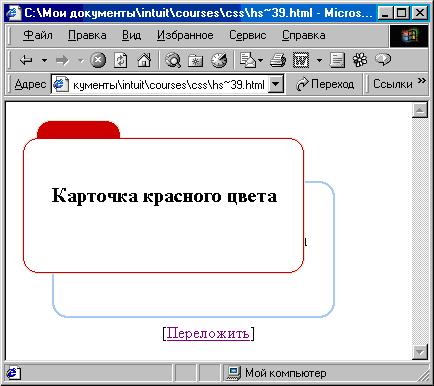Close the browser window
Screen dimensions: 434x386
(419, 13)
